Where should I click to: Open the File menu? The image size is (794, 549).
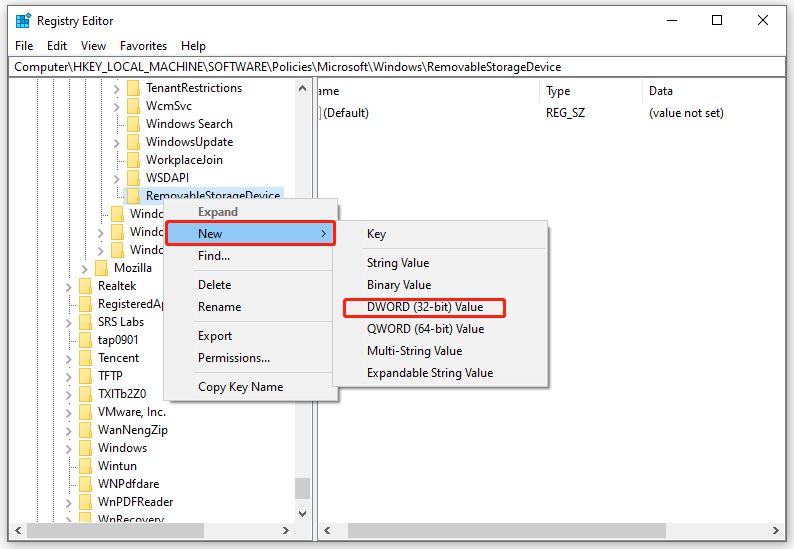(24, 46)
